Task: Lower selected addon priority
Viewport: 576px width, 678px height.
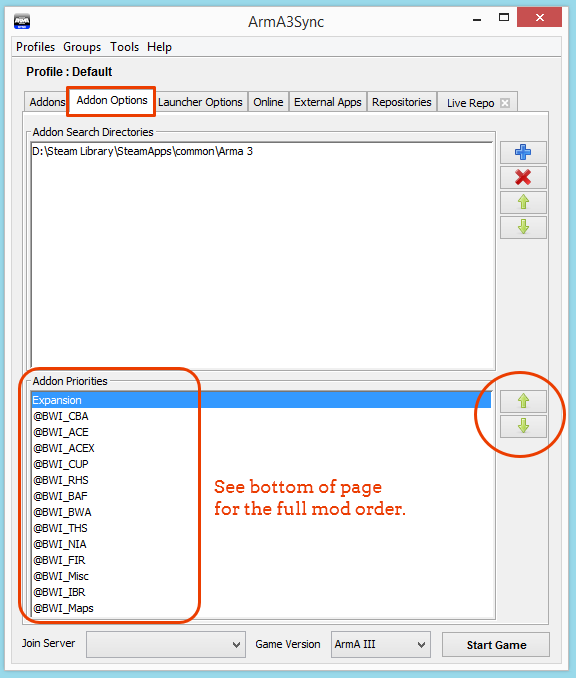Action: 523,426
